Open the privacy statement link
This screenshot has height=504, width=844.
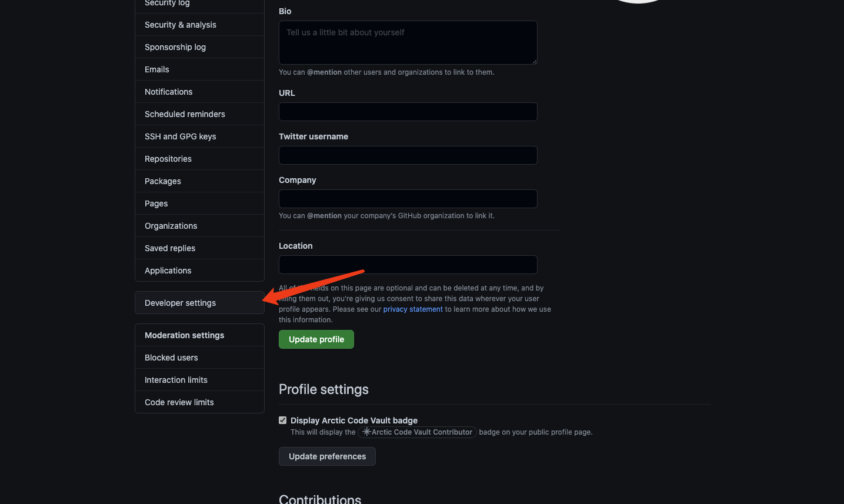[413, 309]
